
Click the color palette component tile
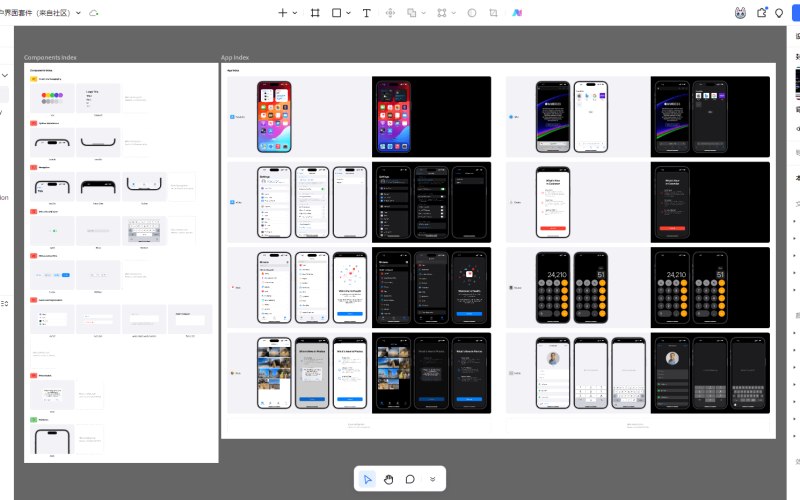coord(52,98)
